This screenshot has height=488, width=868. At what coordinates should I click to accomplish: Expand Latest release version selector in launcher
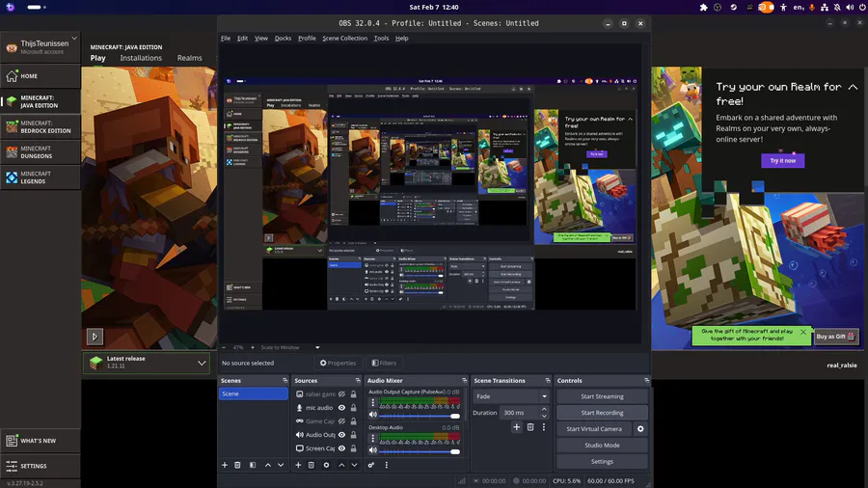(x=147, y=363)
